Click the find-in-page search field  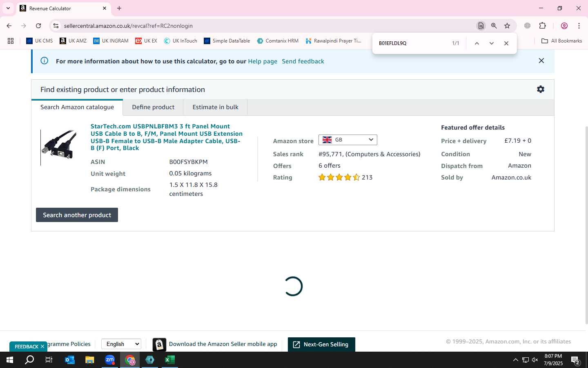[x=412, y=43]
